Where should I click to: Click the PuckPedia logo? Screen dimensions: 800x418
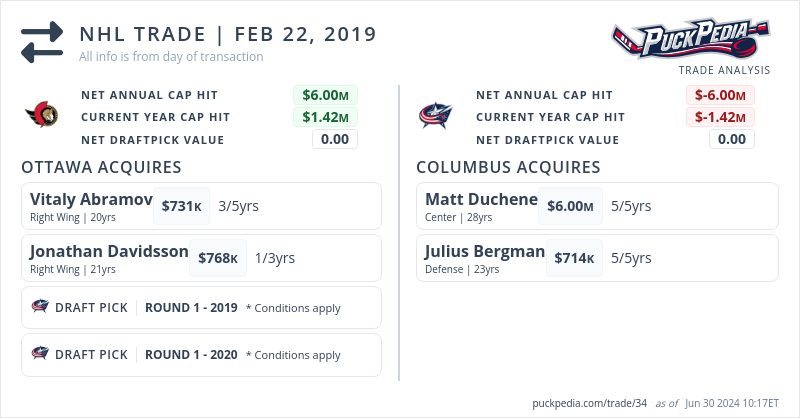coord(690,40)
